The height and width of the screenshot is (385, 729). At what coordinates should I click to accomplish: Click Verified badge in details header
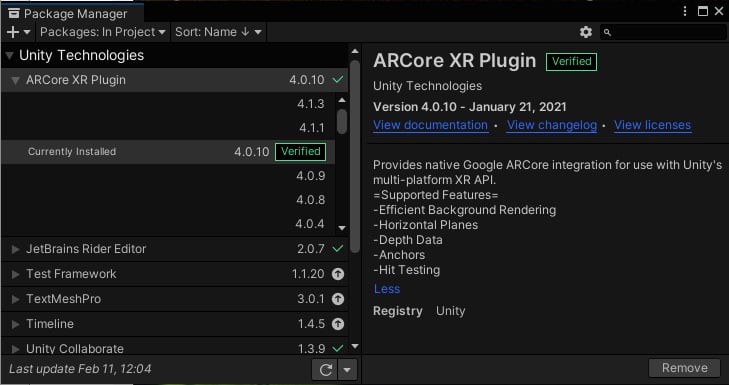[571, 62]
